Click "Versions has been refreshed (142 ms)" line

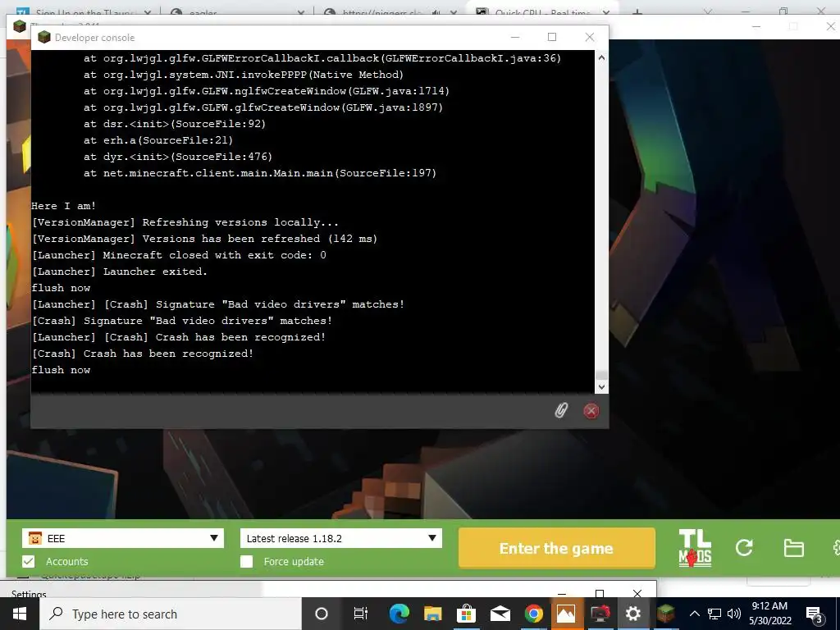[204, 239]
